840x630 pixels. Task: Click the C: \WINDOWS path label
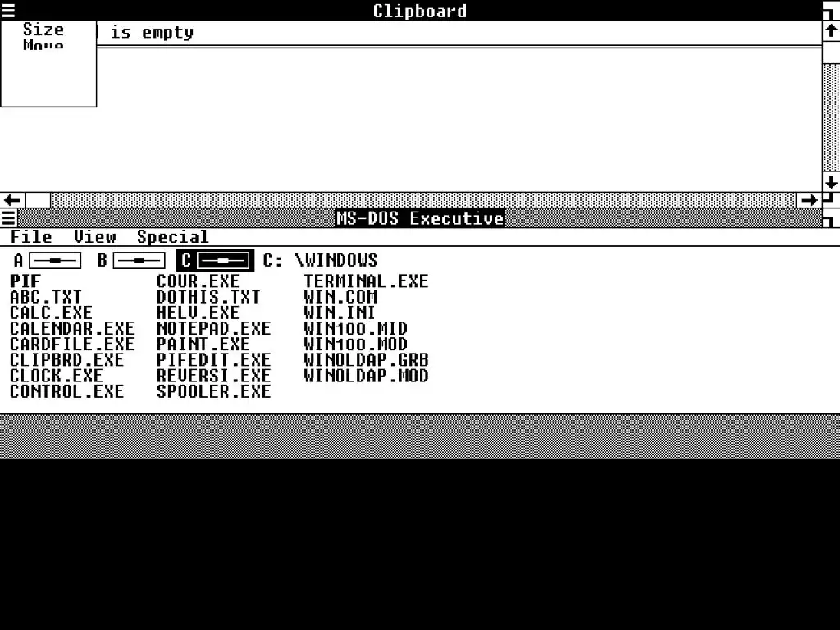tap(321, 261)
